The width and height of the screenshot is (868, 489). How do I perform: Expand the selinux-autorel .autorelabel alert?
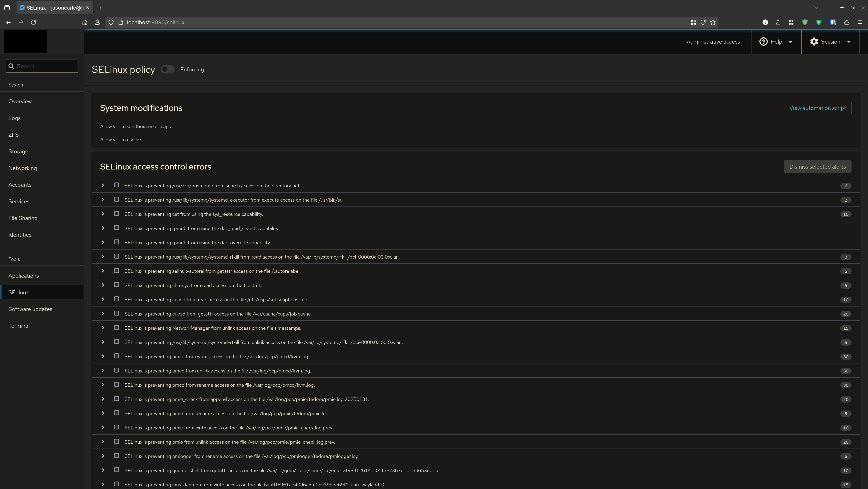(103, 271)
